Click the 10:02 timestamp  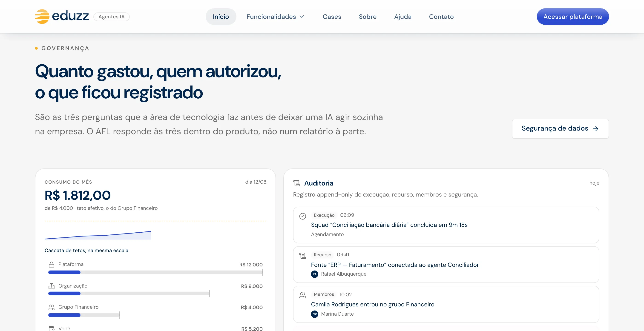pos(345,294)
